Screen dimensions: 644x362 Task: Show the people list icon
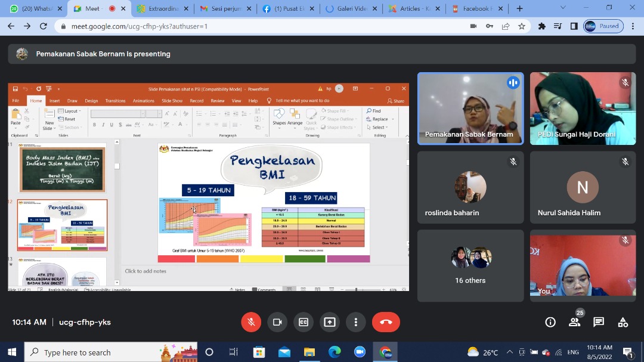point(574,322)
